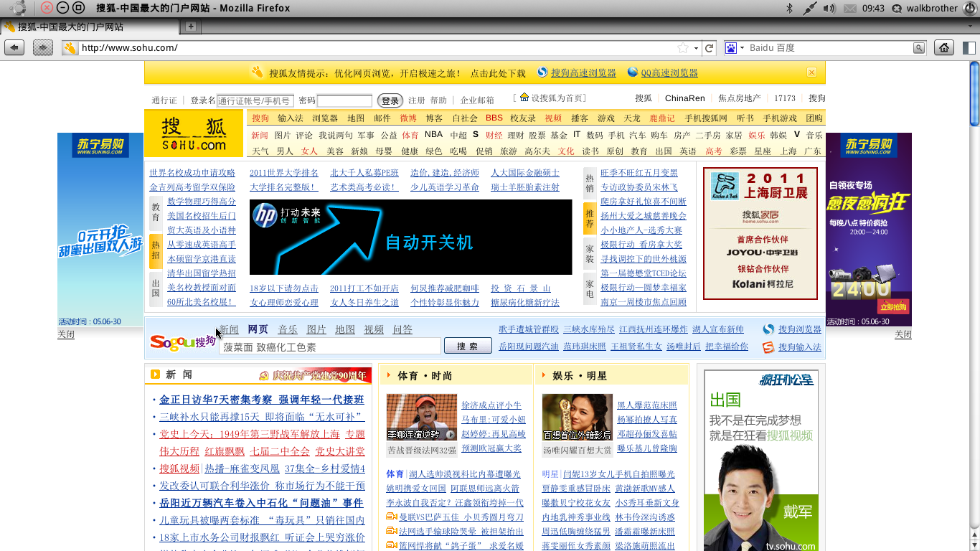Click the 09:43 clock in the panel

click(x=873, y=8)
